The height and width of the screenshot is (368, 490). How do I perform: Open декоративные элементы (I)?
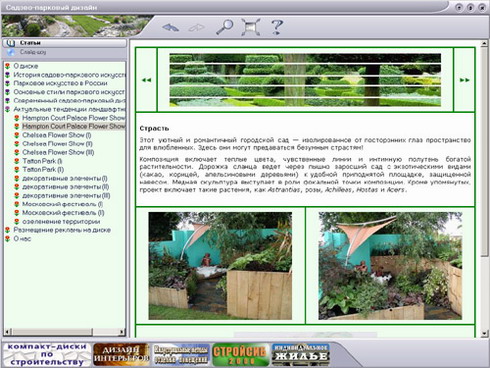tap(65, 178)
